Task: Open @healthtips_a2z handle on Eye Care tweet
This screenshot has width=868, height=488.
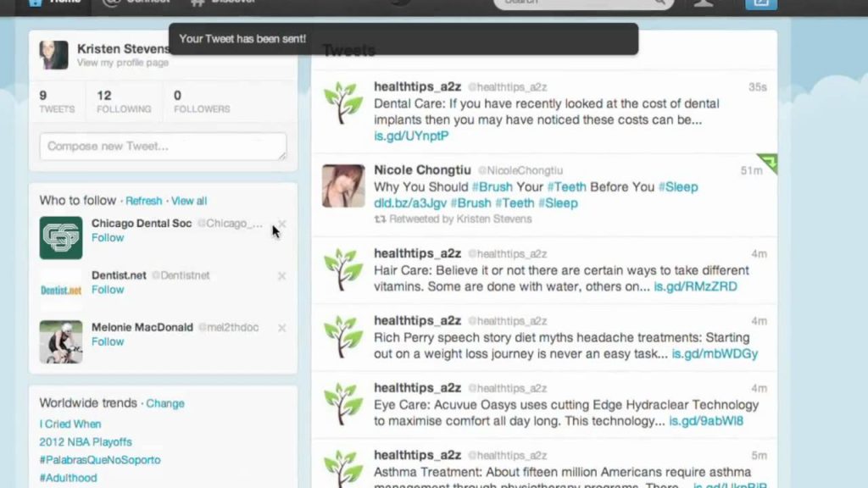Action: click(x=507, y=388)
